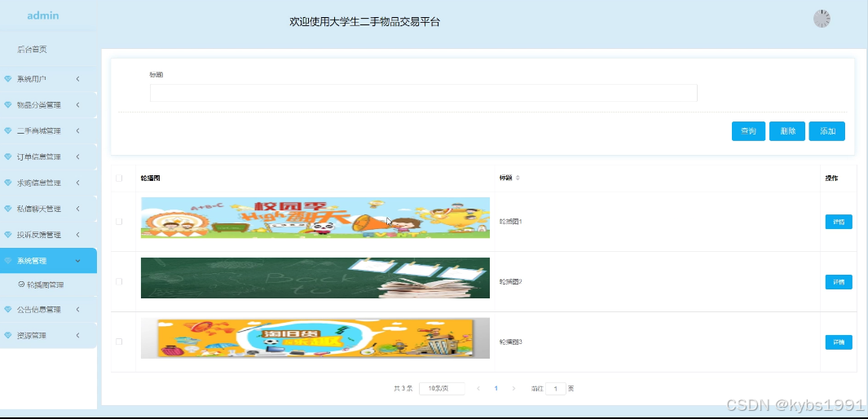Image resolution: width=868 pixels, height=419 pixels.
Task: Select the 公告信息管理 sidebar menu label
Action: tap(39, 310)
